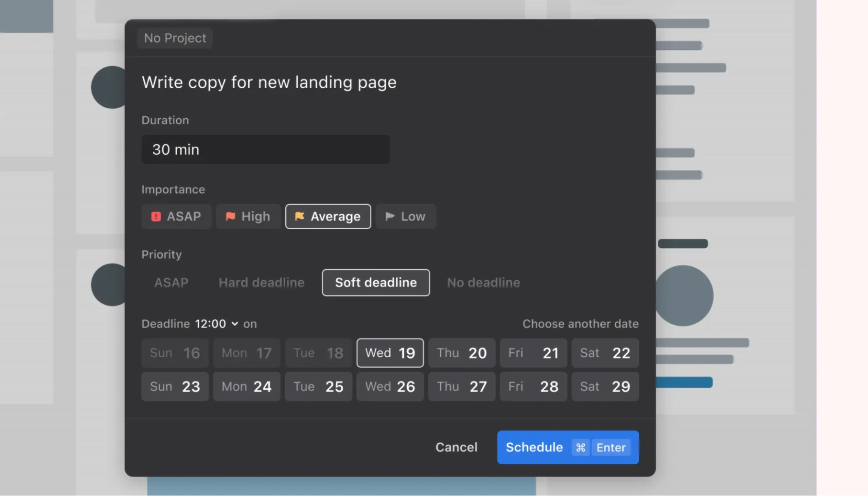The image size is (868, 496).
Task: Select Hard deadline priority
Action: (261, 283)
